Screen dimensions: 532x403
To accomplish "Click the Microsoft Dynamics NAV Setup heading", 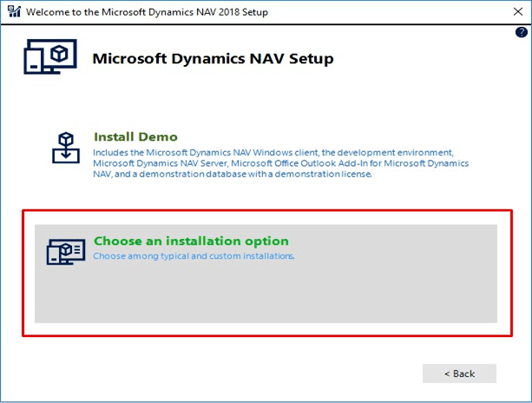I will [x=213, y=59].
